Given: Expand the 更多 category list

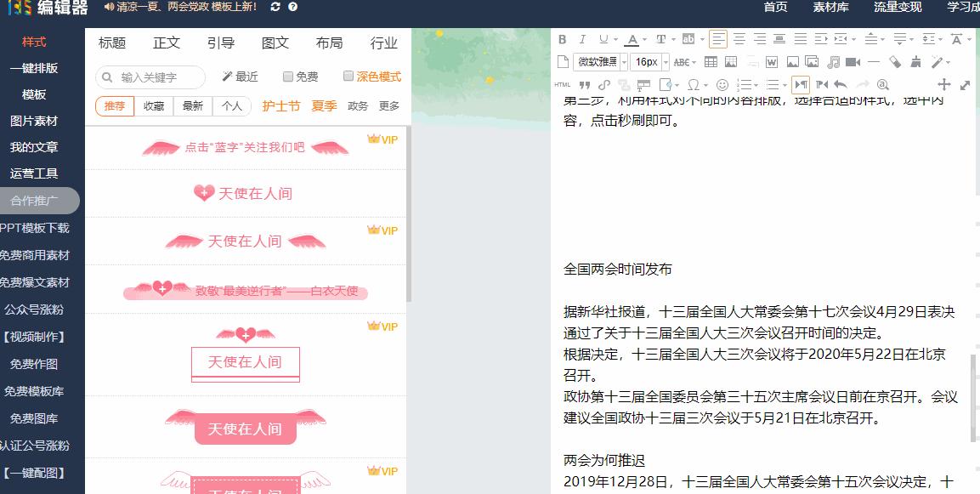Looking at the screenshot, I should [389, 105].
